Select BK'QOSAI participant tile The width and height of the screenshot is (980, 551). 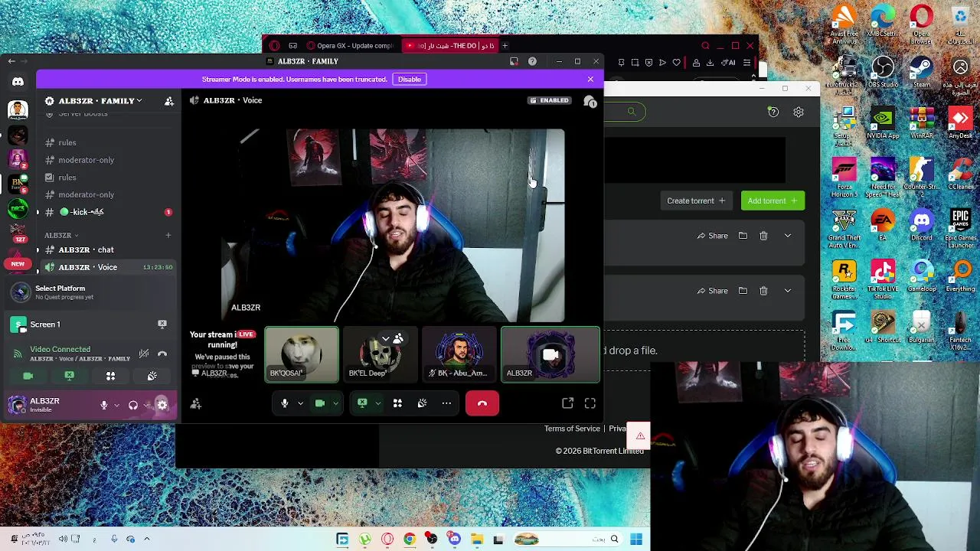[x=301, y=354]
